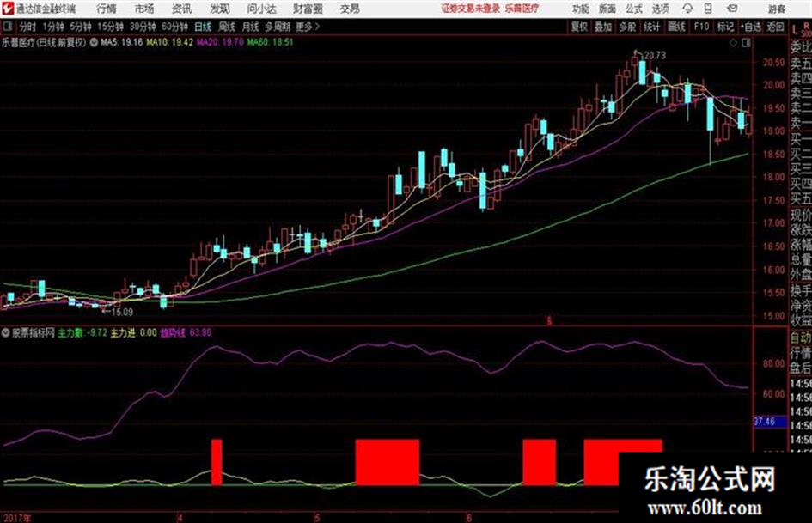Click the 统计 toolbar button
This screenshot has height=523, width=812.
click(x=651, y=27)
